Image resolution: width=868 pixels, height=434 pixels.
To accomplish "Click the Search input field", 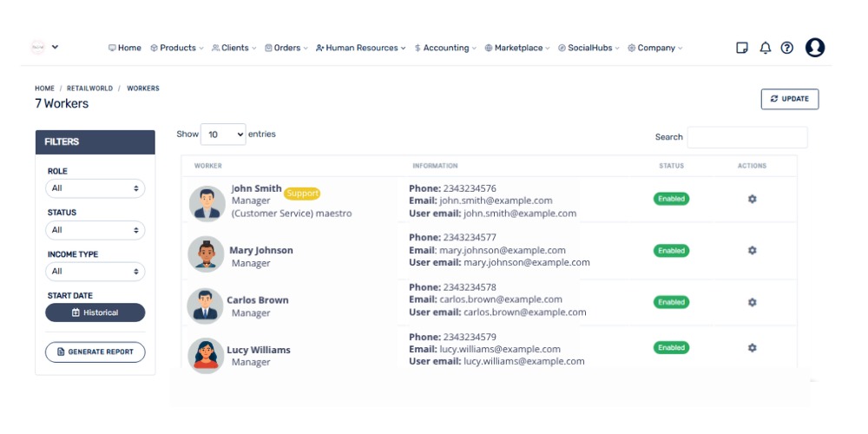I will click(746, 137).
